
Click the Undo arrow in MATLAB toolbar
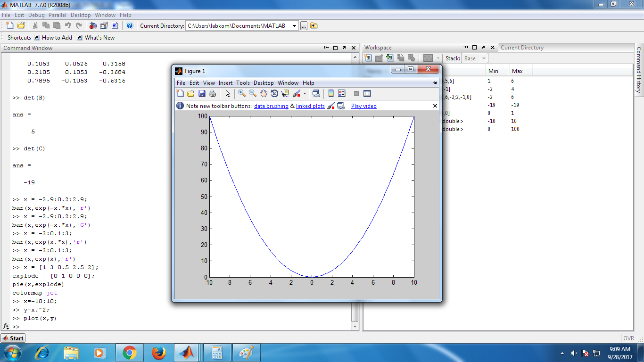point(68,25)
